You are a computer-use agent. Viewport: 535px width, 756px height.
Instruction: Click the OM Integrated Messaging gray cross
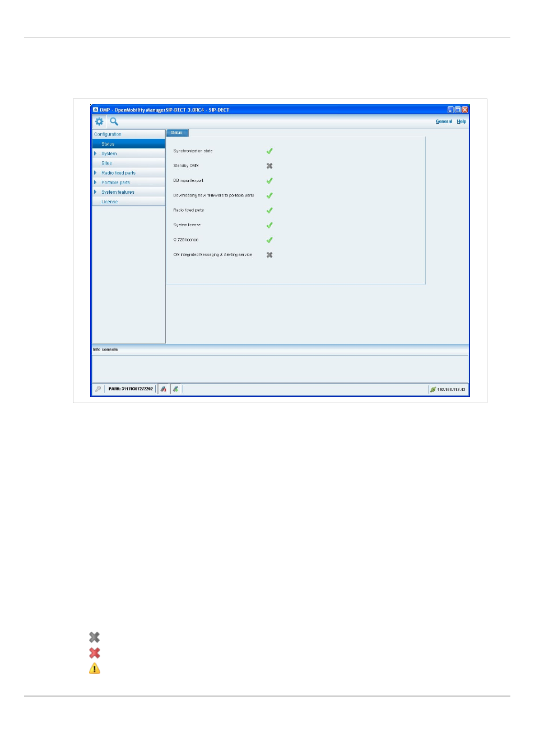269,255
